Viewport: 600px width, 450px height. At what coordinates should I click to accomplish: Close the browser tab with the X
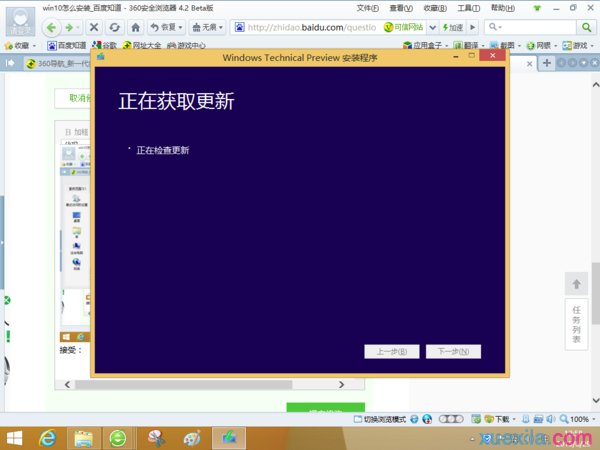pos(529,64)
